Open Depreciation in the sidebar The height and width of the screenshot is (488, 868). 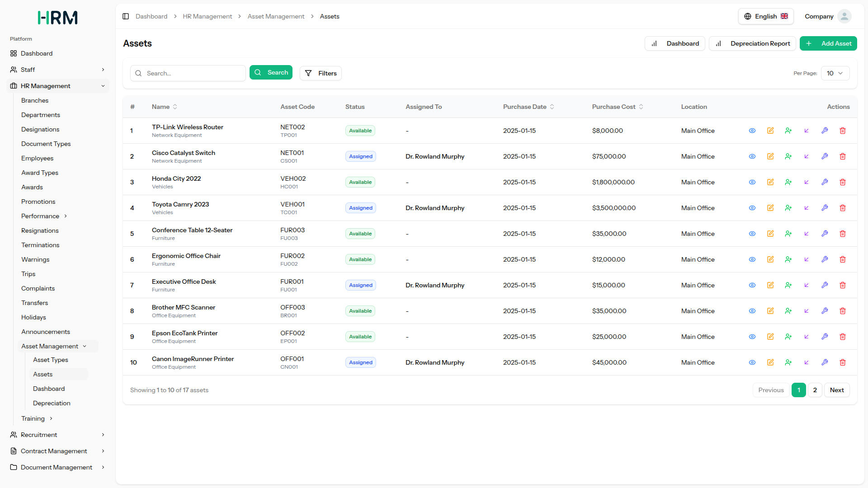click(52, 403)
